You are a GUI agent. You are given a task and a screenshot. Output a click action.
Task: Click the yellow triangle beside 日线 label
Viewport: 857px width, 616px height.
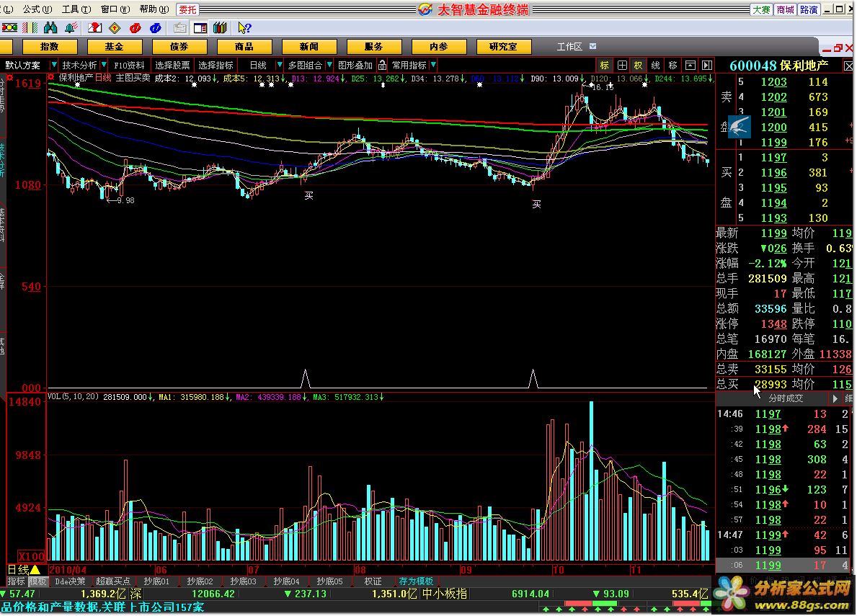(35, 570)
